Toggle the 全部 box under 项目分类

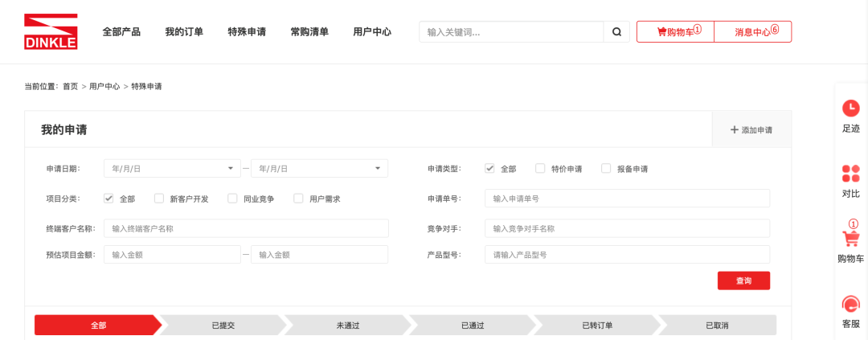coord(108,199)
